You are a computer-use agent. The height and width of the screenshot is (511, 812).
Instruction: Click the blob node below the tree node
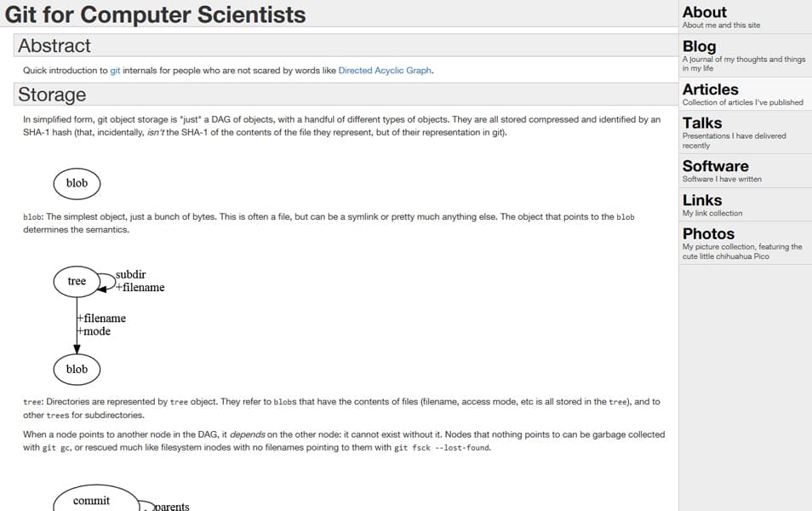[x=77, y=369]
